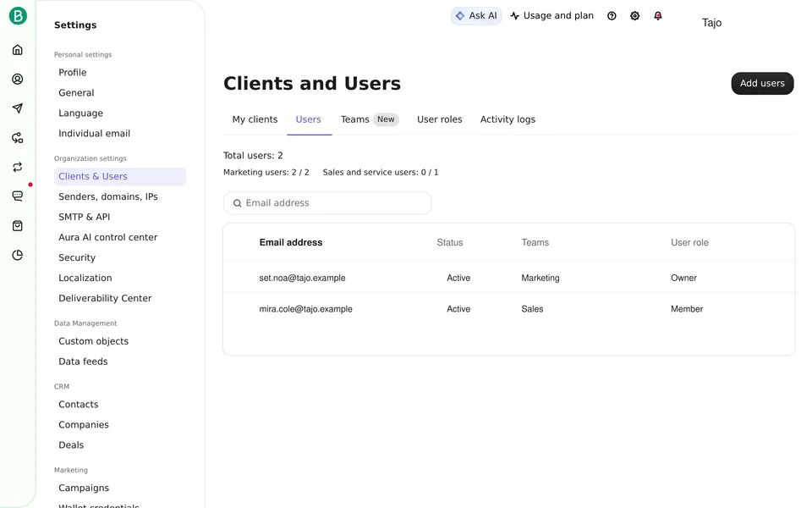Open Custom objects

click(x=93, y=341)
